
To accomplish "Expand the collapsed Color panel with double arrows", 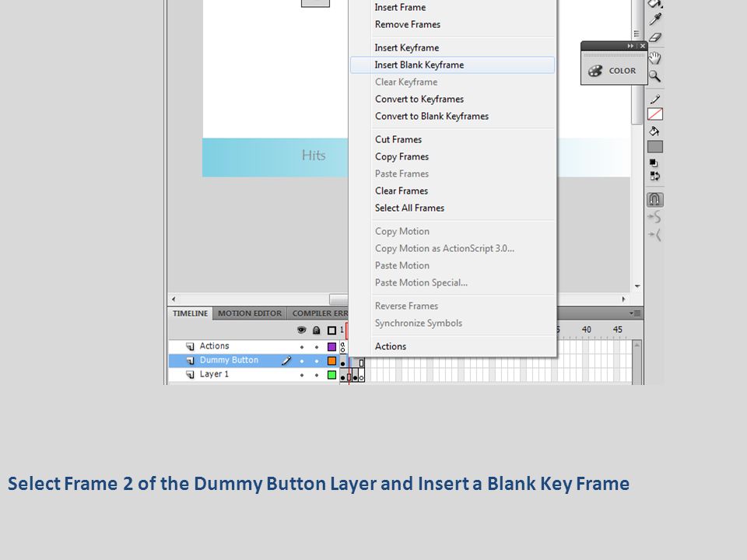I will coord(630,46).
